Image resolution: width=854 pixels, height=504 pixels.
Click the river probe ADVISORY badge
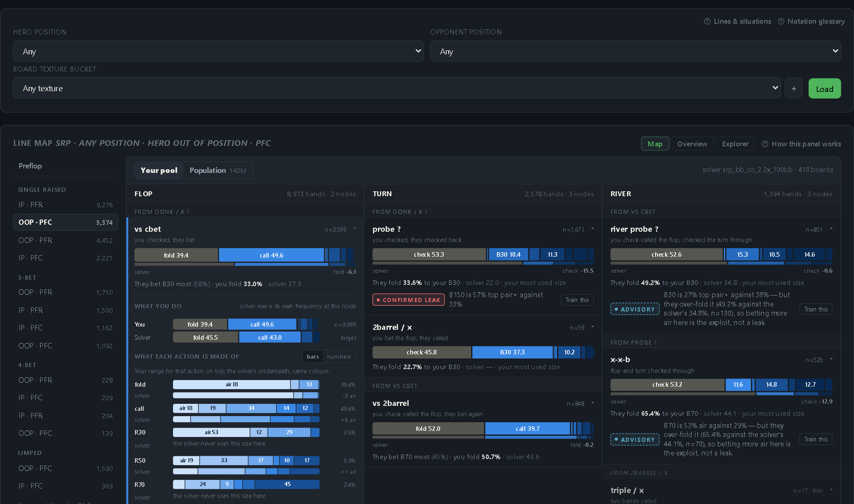pyautogui.click(x=635, y=309)
